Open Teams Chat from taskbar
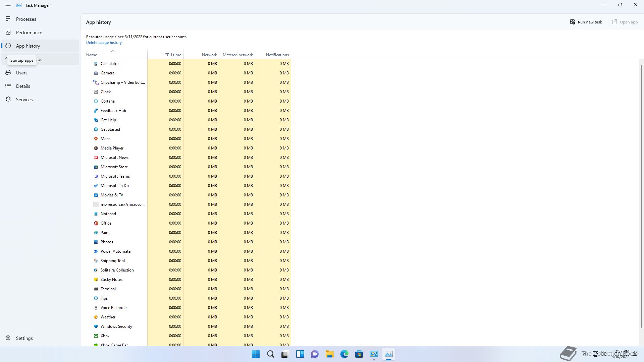644x362 pixels. pos(315,354)
